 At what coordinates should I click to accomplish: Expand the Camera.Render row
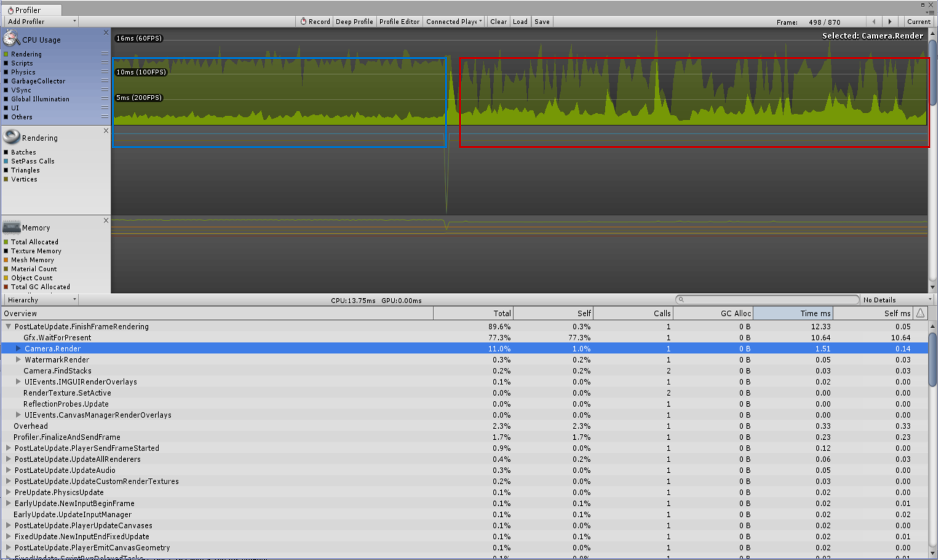click(18, 348)
